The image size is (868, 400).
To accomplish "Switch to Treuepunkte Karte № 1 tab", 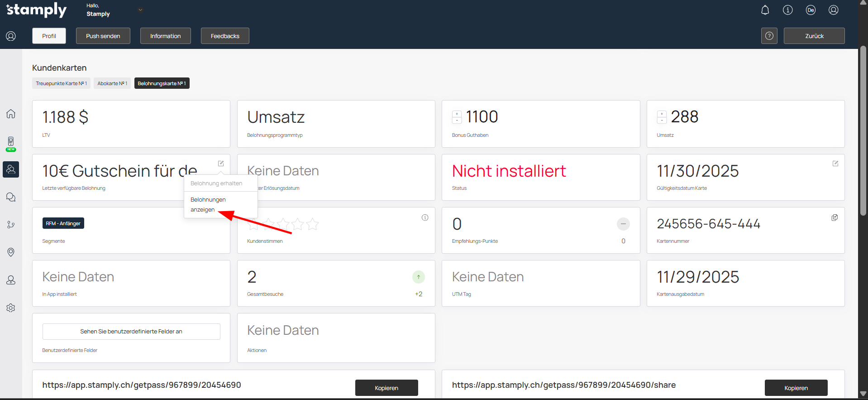I will [61, 83].
